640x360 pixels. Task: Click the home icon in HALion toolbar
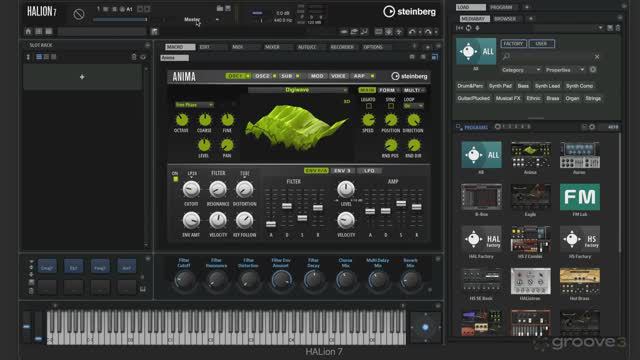click(x=28, y=31)
